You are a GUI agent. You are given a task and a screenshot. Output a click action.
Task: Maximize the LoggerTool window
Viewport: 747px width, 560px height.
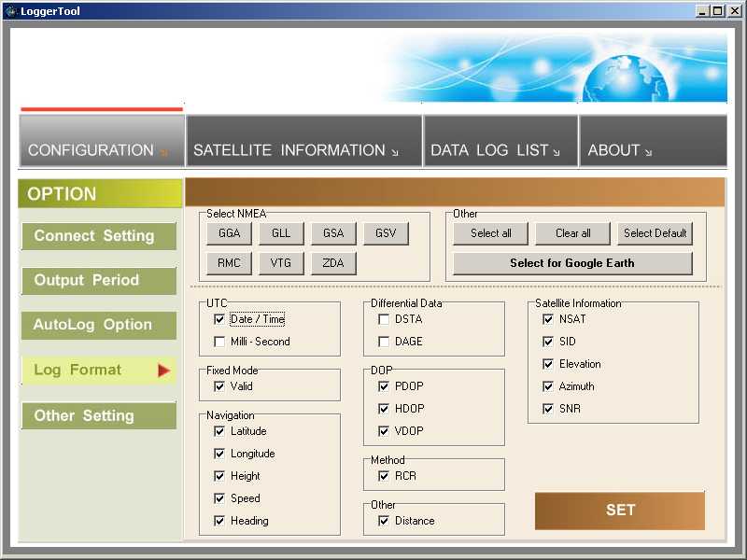click(x=717, y=11)
